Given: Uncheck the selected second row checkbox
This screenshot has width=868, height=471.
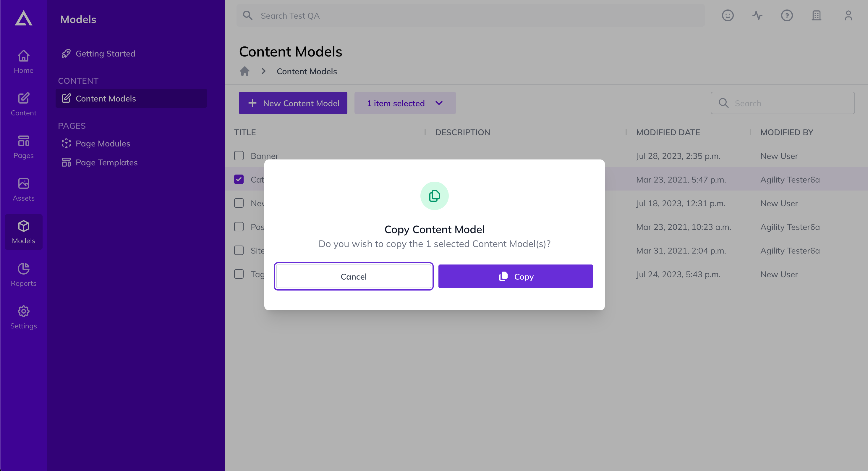Looking at the screenshot, I should 239,179.
